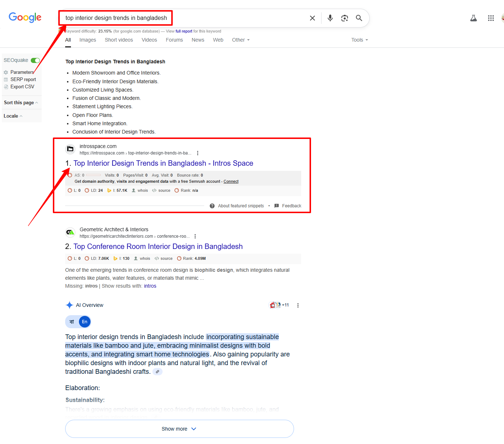Switch to the Images tab
The height and width of the screenshot is (444, 504).
[88, 40]
